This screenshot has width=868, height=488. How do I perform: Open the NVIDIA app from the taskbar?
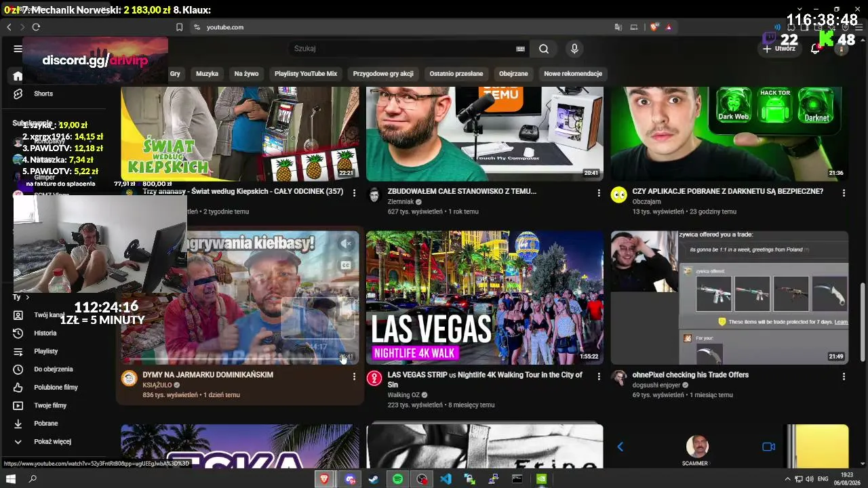point(541,479)
